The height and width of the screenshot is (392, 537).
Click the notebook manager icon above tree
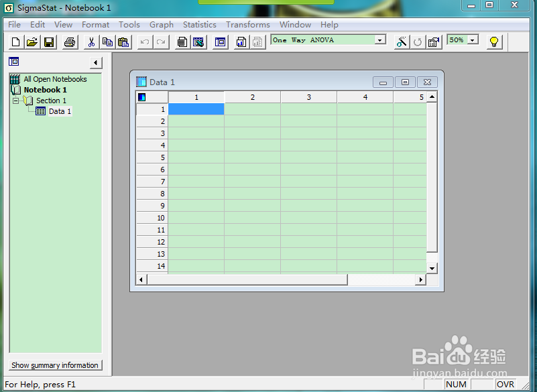click(x=13, y=62)
